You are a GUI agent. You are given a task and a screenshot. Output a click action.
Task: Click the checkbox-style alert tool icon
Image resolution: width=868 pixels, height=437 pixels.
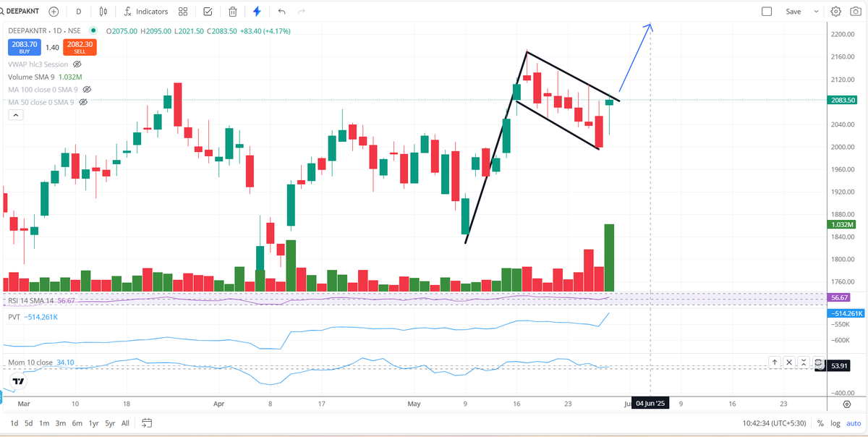(208, 12)
